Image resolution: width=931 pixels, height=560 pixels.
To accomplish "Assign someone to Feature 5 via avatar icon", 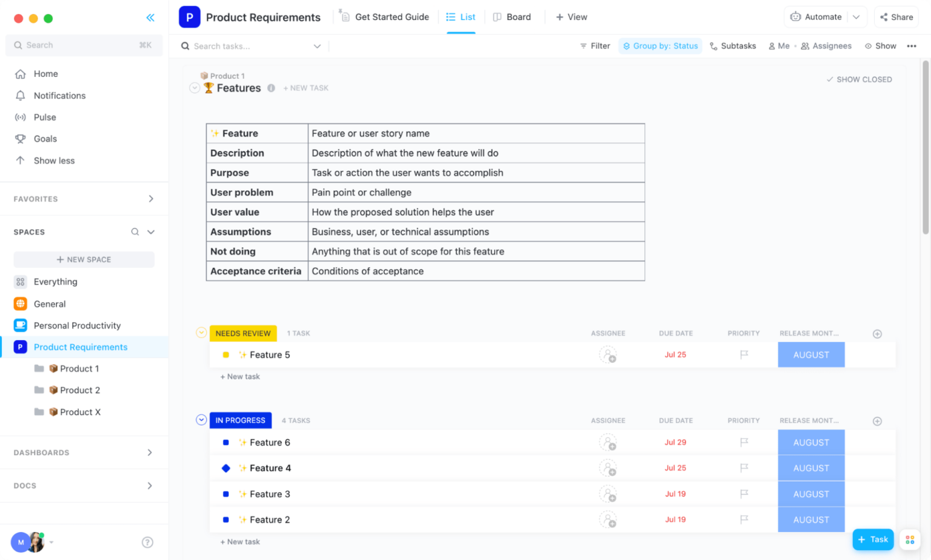I will coord(608,355).
